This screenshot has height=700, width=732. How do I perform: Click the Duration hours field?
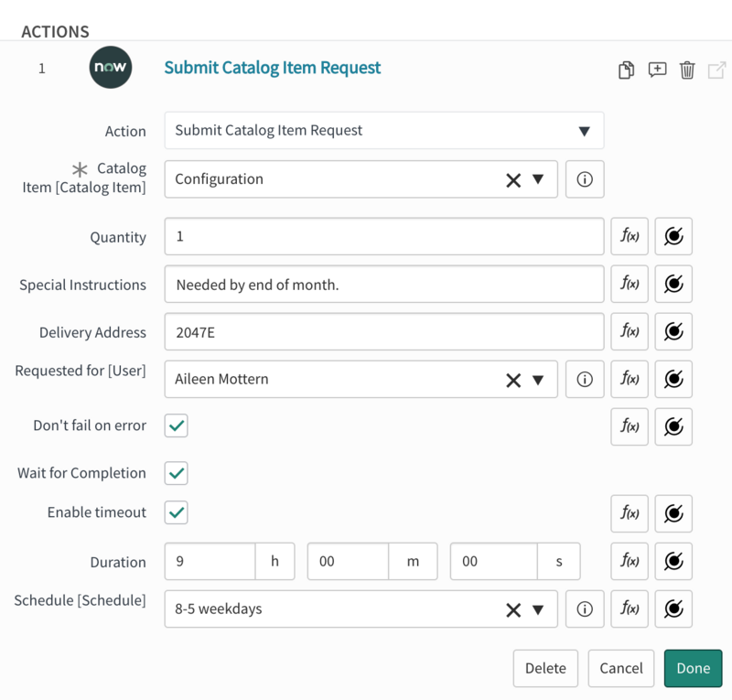tap(210, 561)
